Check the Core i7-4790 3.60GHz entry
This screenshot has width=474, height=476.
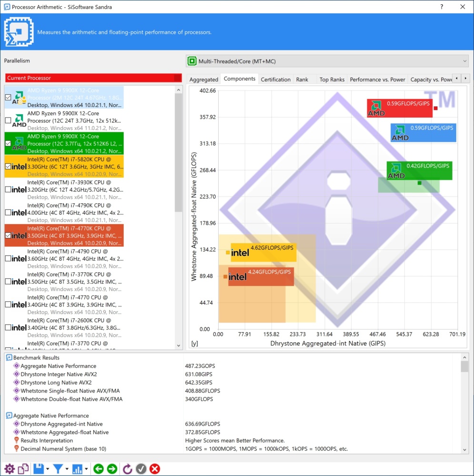click(x=8, y=258)
